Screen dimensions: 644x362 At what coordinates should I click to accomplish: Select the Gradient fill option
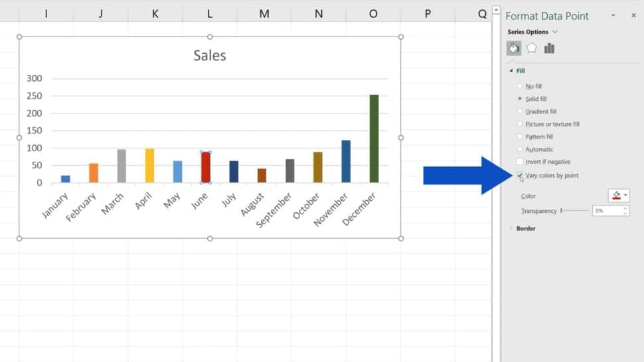[520, 111]
